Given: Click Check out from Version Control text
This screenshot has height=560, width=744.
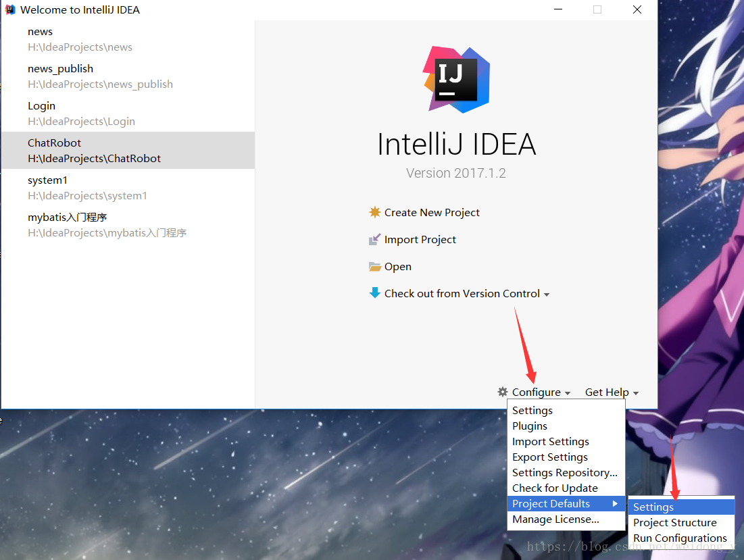Looking at the screenshot, I should pyautogui.click(x=462, y=294).
